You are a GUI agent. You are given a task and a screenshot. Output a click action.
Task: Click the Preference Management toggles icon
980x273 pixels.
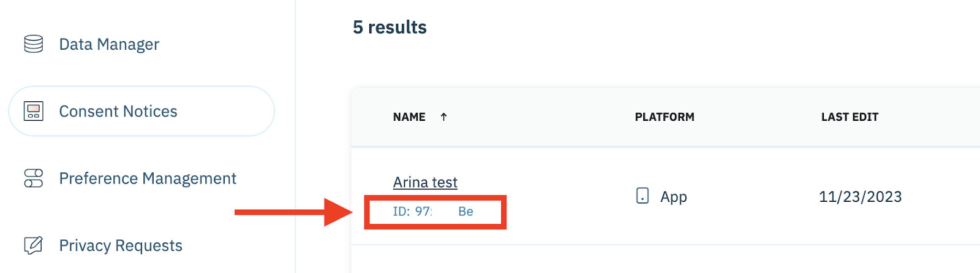33,178
